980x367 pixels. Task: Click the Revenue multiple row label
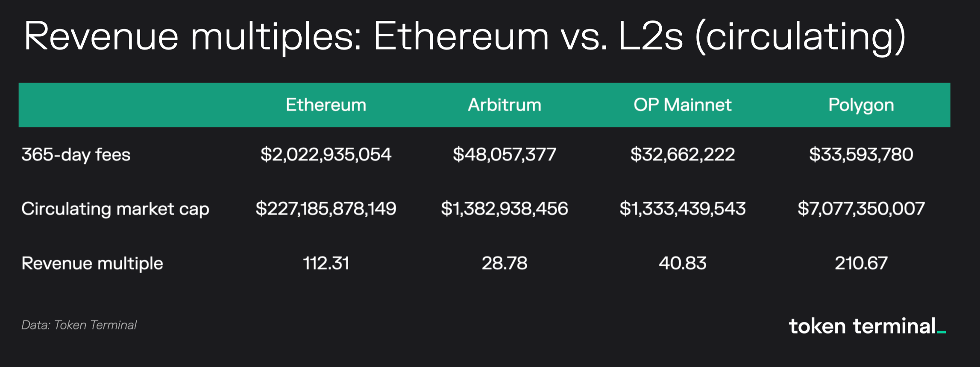[x=92, y=263]
